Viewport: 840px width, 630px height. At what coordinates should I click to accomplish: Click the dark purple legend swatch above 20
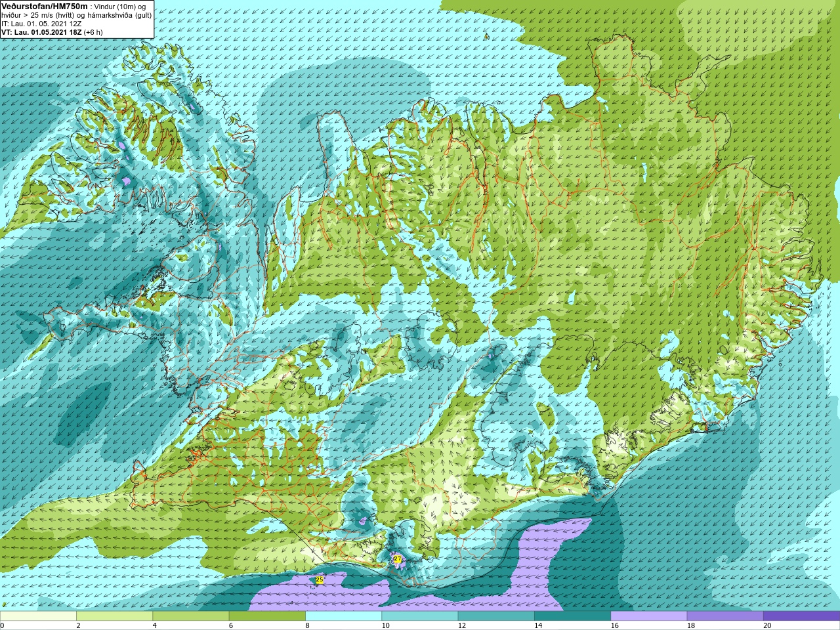pos(801,616)
